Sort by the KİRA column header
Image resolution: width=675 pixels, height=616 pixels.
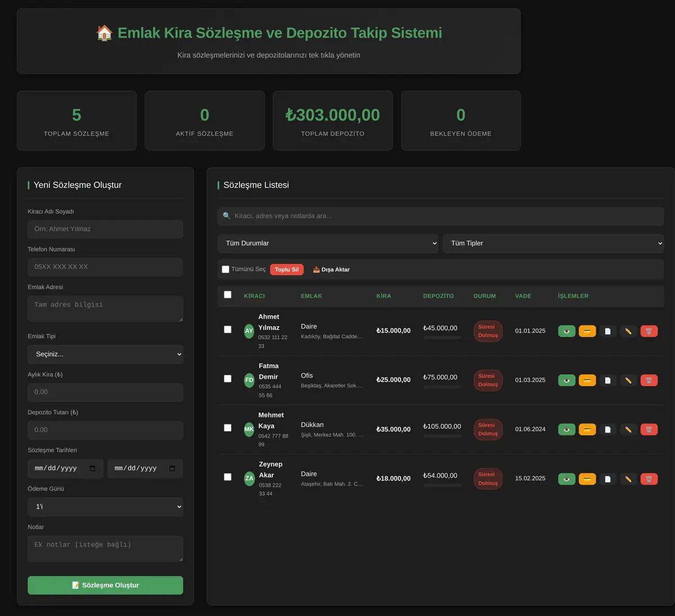click(384, 296)
